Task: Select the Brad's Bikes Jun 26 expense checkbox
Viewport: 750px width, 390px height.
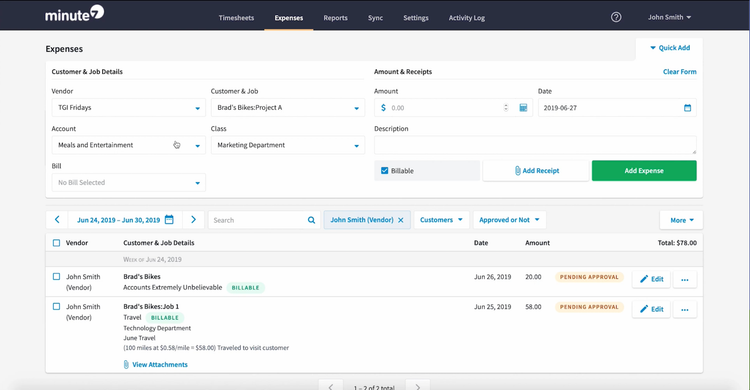Action: point(56,277)
